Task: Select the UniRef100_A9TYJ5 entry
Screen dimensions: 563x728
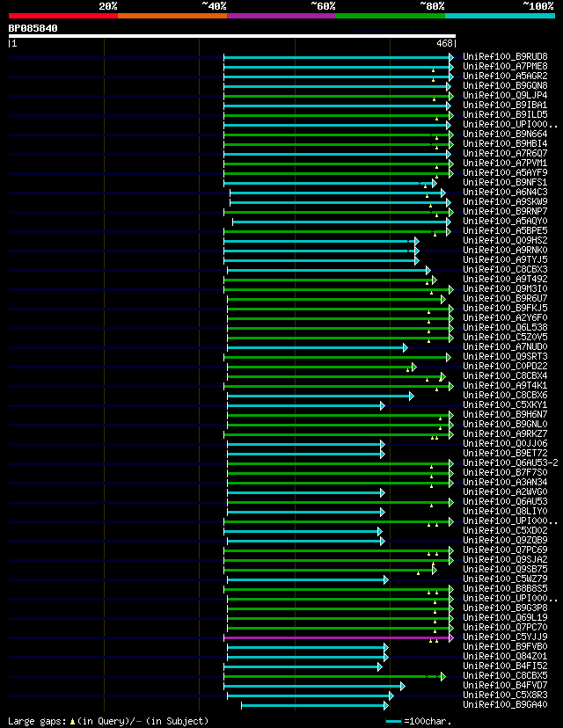Action: (505, 260)
